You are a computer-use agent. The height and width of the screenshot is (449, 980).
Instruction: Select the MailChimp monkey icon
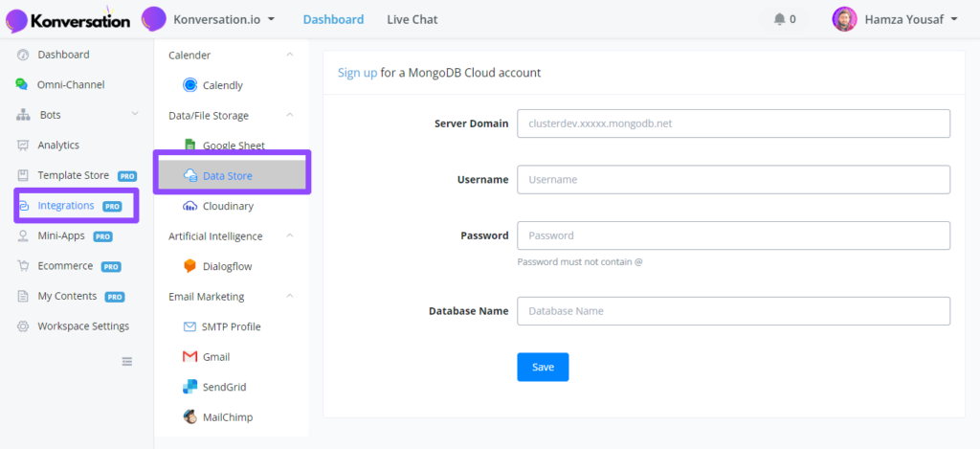(x=190, y=416)
